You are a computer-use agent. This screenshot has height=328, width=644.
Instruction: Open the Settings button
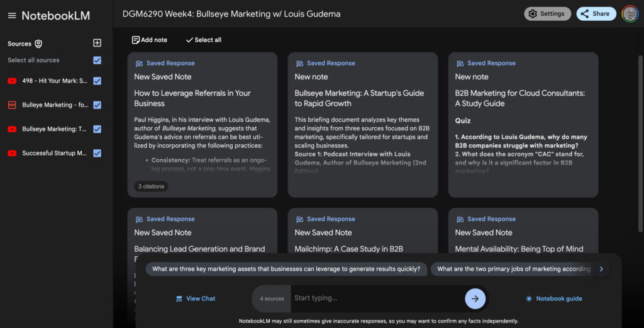(x=548, y=14)
